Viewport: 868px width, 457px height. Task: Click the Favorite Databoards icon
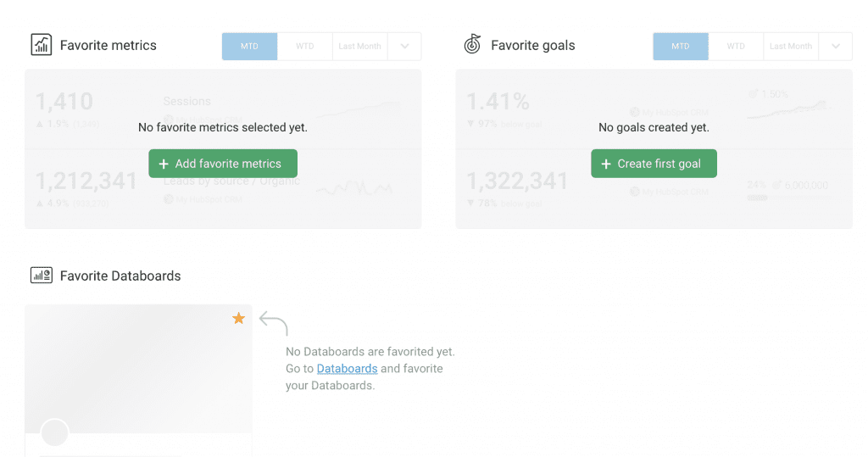coord(41,275)
